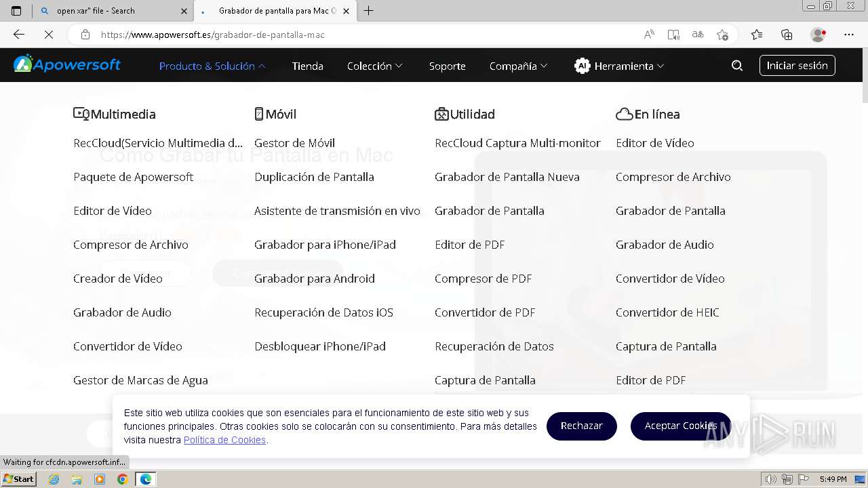The width and height of the screenshot is (868, 488).
Task: Select Grabador de Audio under En línea
Action: (x=665, y=245)
